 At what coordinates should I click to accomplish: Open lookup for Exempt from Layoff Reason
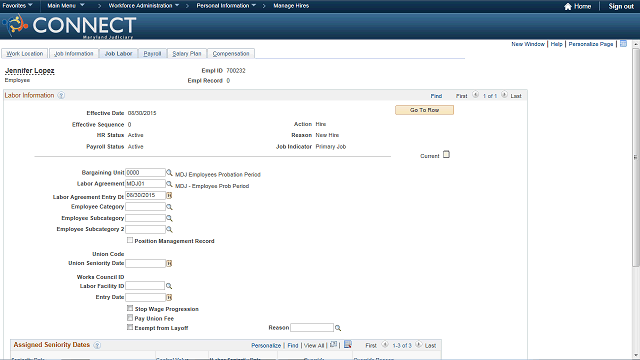pos(338,328)
